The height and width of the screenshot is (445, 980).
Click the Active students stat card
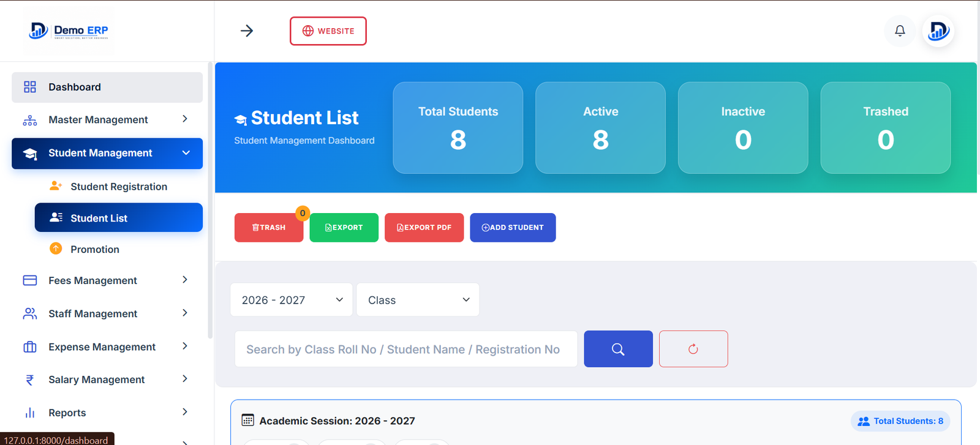[600, 128]
